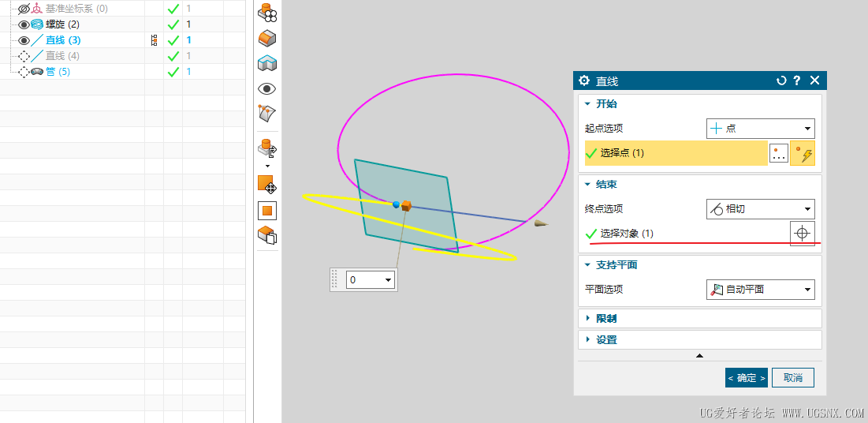Viewport: 868px width, 423px height.
Task: Close the 直线 dialog
Action: tap(814, 80)
